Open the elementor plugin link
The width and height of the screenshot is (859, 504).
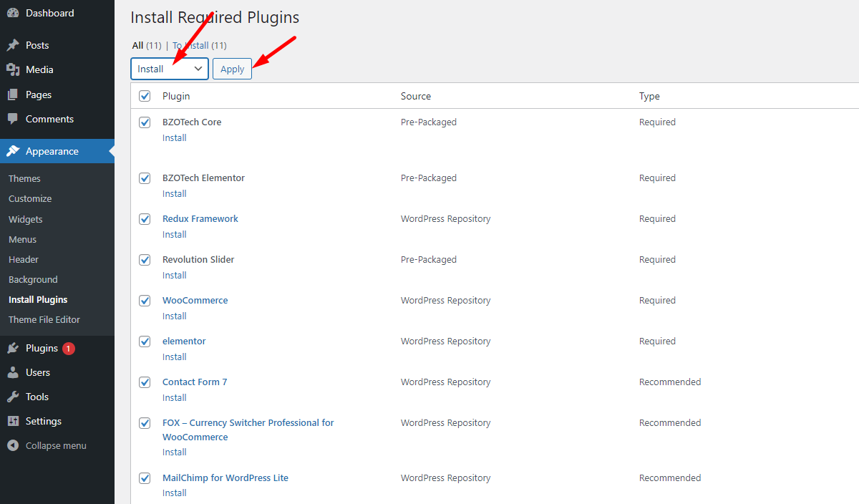184,341
